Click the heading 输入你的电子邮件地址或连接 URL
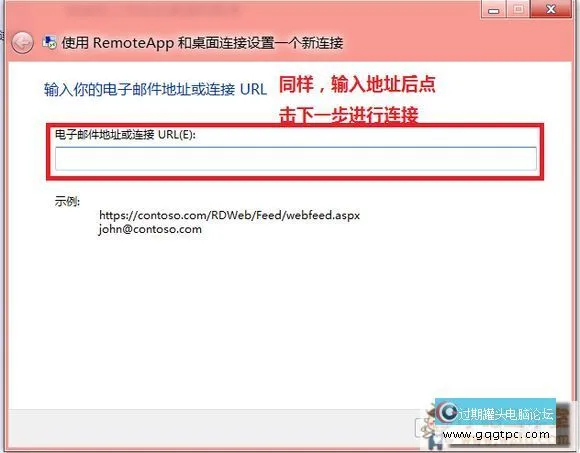This screenshot has height=453, width=580. [155, 89]
